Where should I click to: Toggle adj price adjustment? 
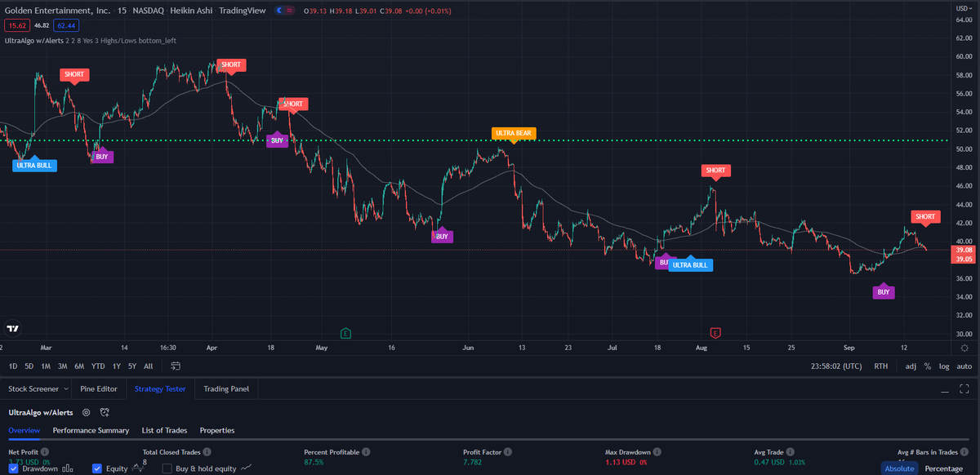911,366
